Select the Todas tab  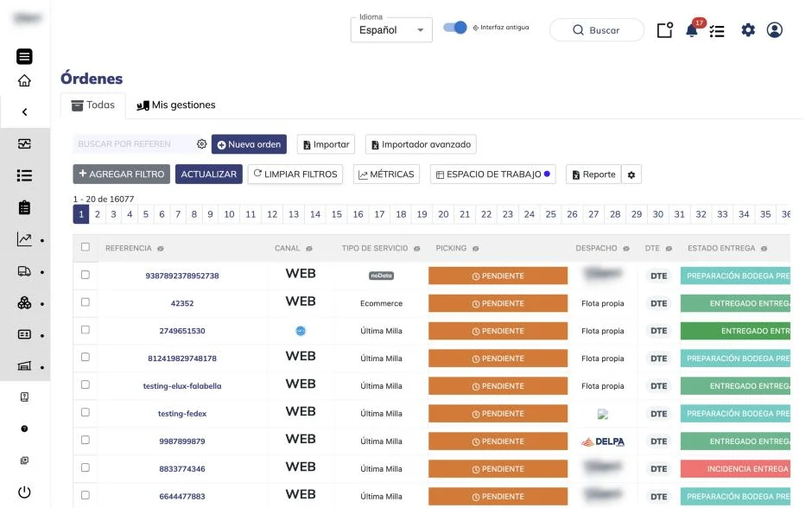click(x=93, y=105)
